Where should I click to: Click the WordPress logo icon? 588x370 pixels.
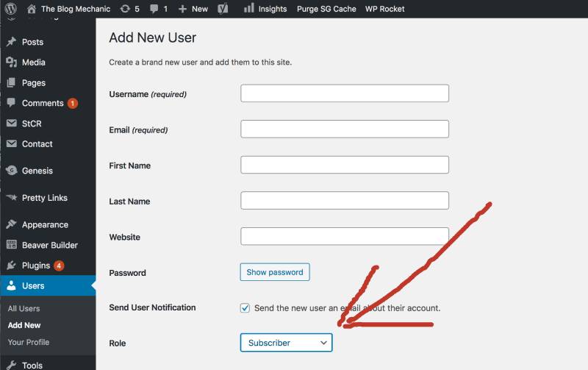point(10,9)
